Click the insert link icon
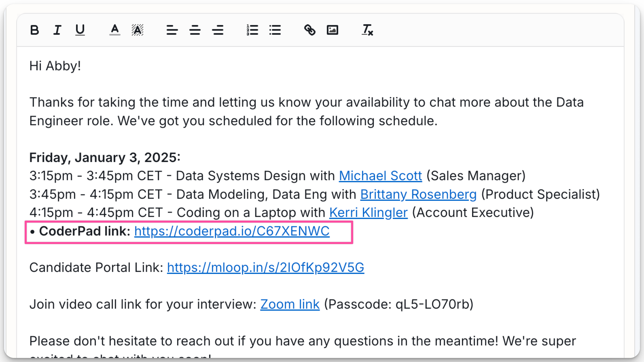644x362 pixels. pyautogui.click(x=310, y=30)
